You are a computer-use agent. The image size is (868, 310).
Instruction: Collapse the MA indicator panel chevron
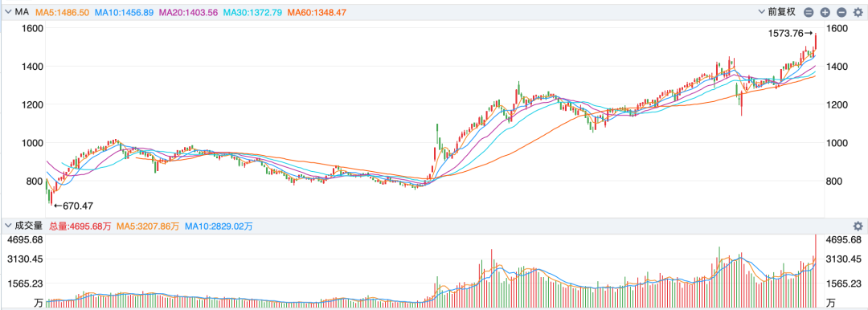(8, 11)
